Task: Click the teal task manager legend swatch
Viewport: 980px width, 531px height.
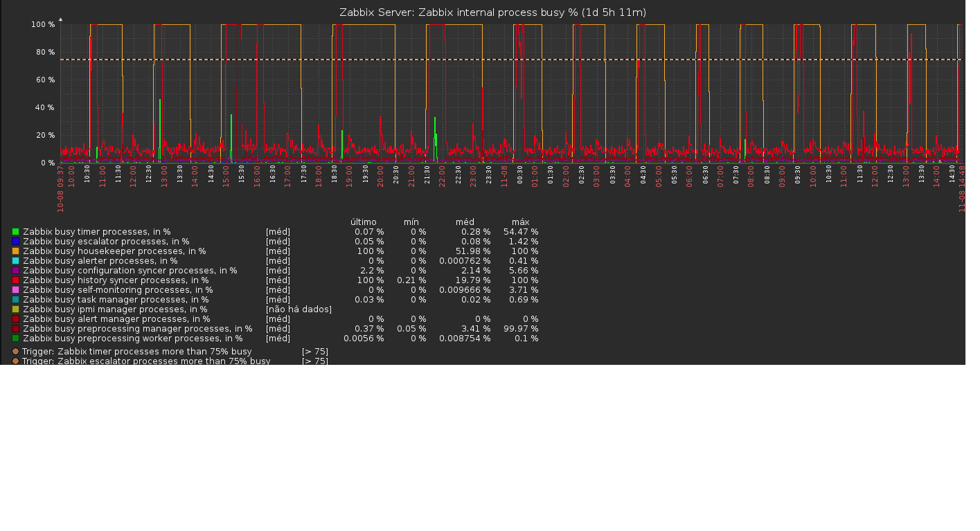Action: [15, 300]
